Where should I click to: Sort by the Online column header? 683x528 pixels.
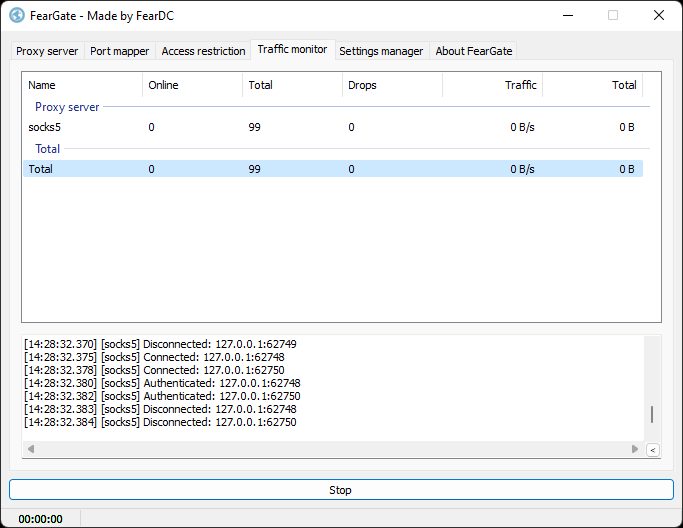(x=193, y=85)
